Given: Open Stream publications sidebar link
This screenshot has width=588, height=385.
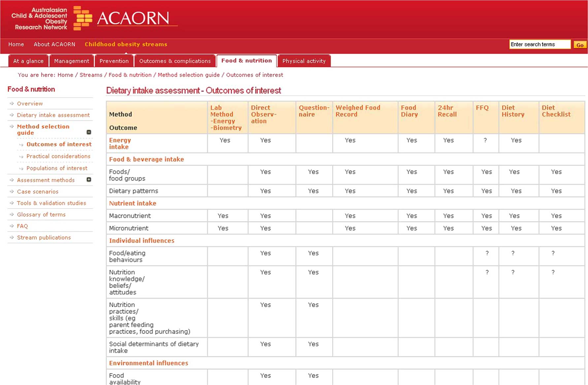Looking at the screenshot, I should (x=44, y=238).
